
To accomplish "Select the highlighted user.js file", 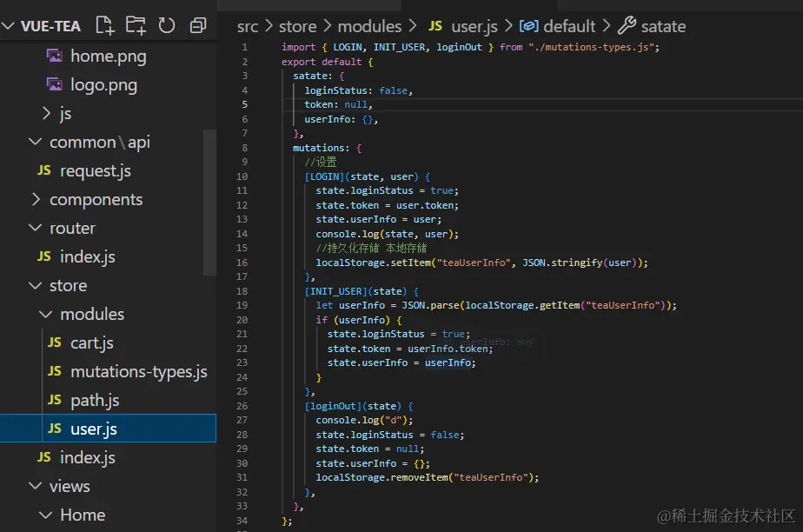I will point(108,428).
